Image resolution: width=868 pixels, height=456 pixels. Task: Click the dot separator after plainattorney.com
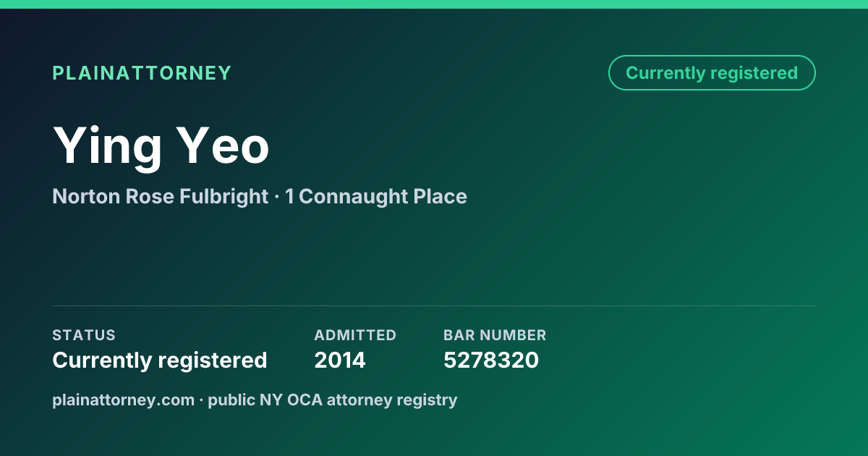pos(202,400)
